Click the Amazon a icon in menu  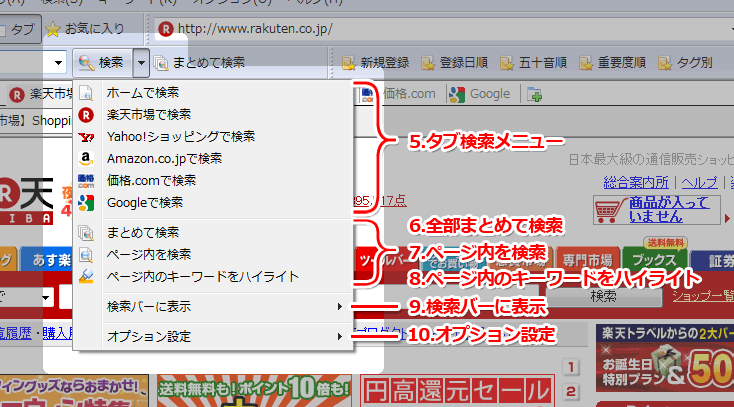pyautogui.click(x=86, y=159)
